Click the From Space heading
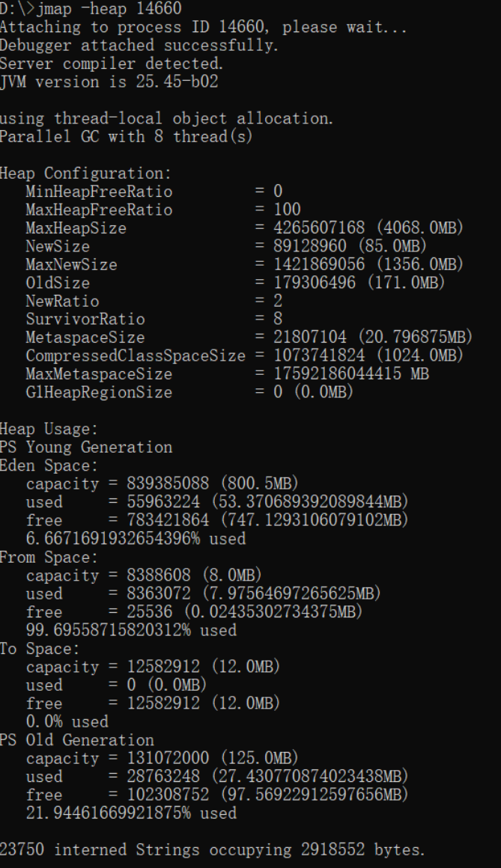Image resolution: width=501 pixels, height=868 pixels. [49, 557]
